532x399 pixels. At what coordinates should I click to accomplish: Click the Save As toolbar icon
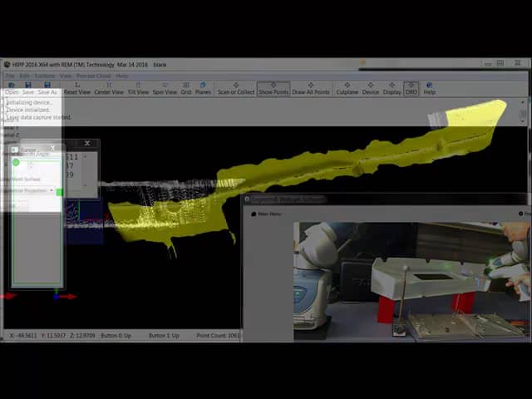pyautogui.click(x=47, y=88)
